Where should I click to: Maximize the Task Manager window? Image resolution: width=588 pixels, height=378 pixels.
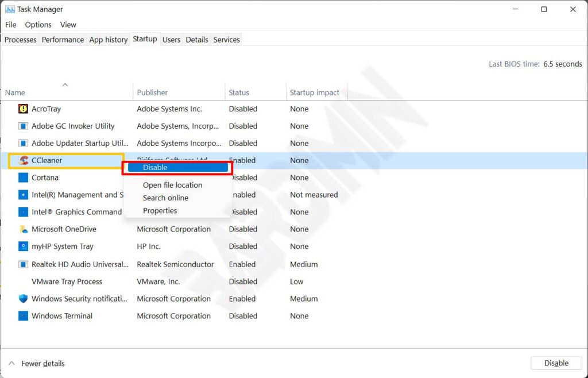[x=544, y=9]
